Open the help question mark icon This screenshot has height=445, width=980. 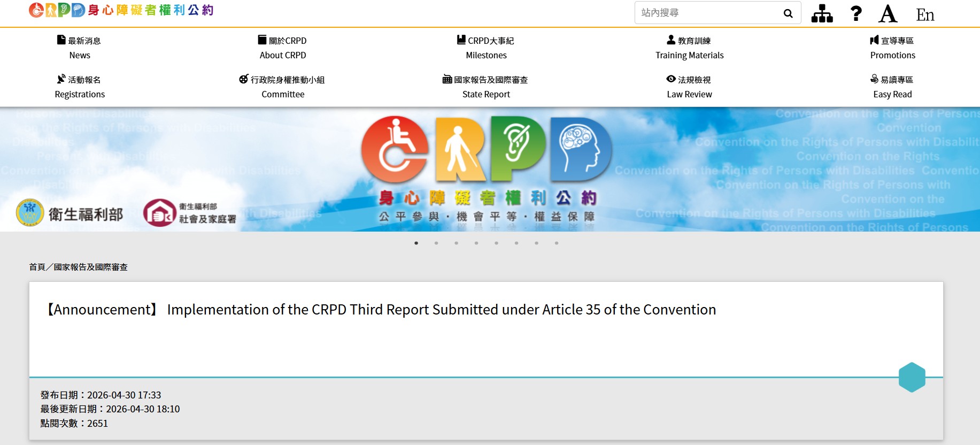click(x=856, y=13)
